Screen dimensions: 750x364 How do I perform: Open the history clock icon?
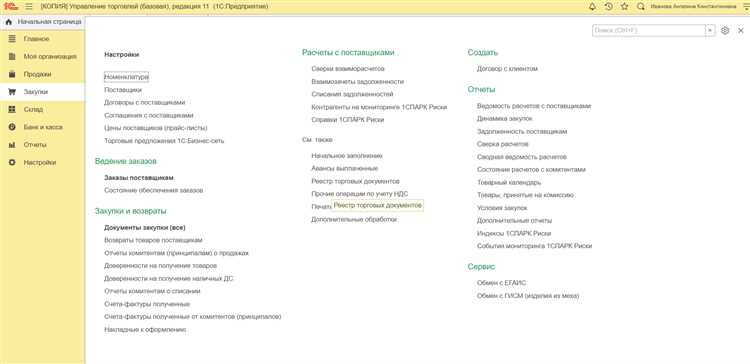click(x=608, y=7)
